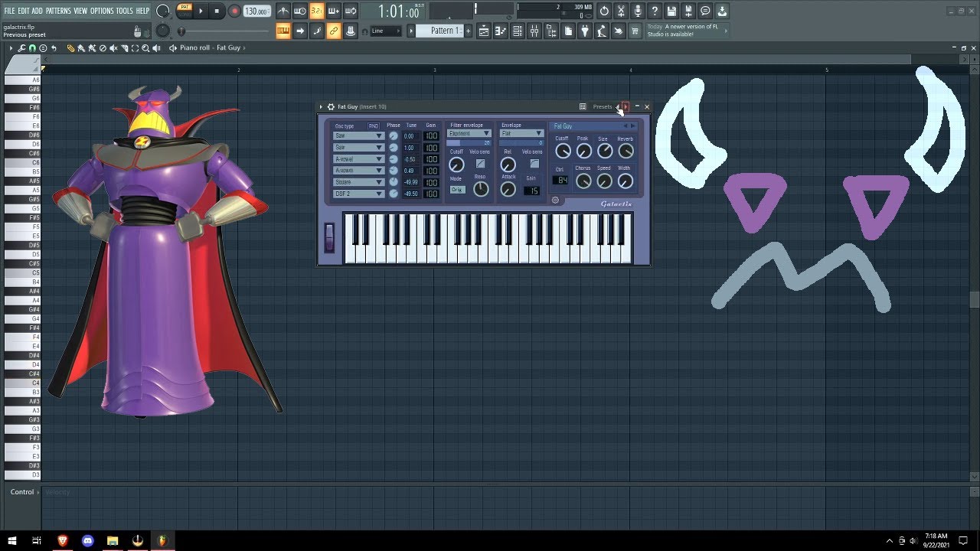Open the Square oscillator type dropdown
The height and width of the screenshot is (551, 980).
click(x=359, y=182)
